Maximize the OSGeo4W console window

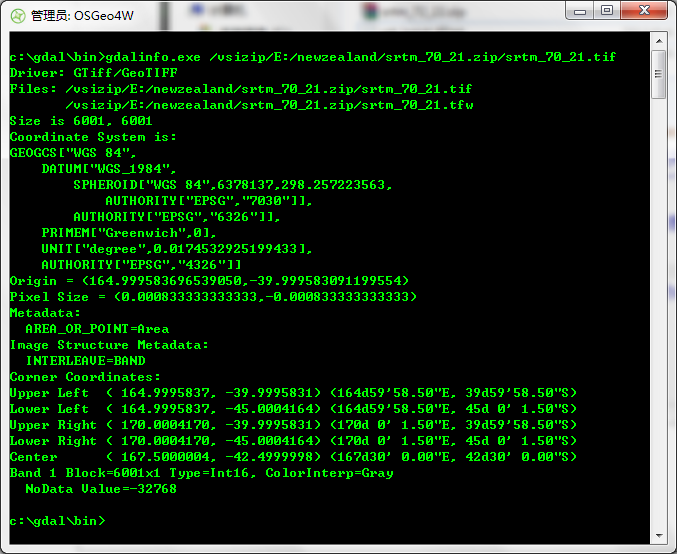point(607,11)
